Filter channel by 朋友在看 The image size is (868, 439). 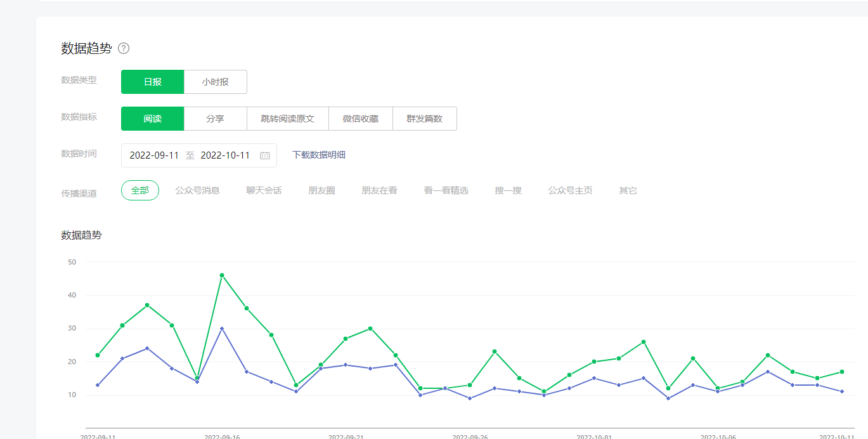click(380, 190)
